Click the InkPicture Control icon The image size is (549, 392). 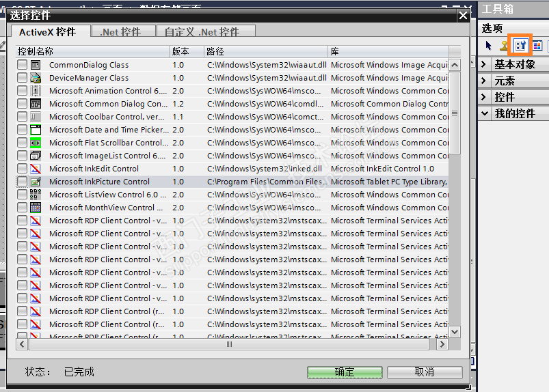point(36,182)
